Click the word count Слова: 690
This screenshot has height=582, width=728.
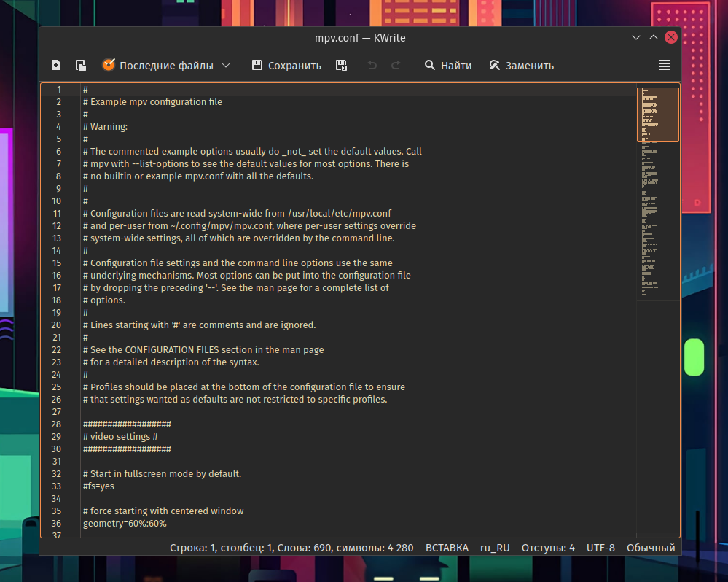coord(304,548)
